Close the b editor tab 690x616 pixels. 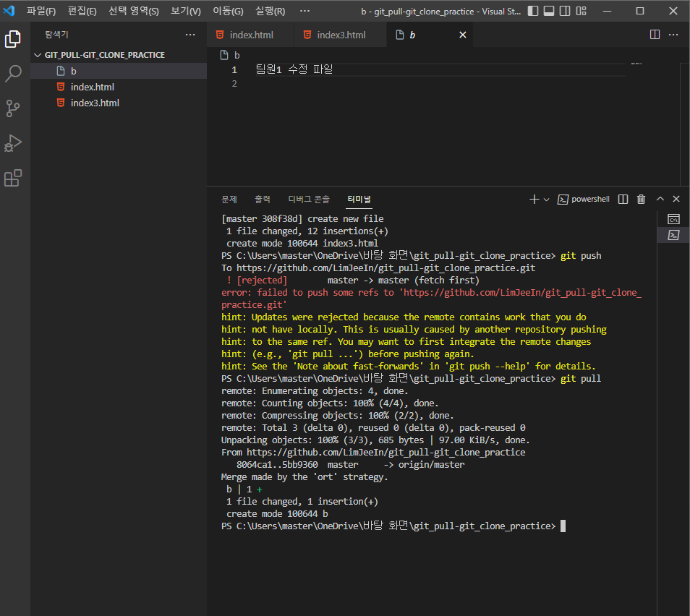tap(462, 35)
